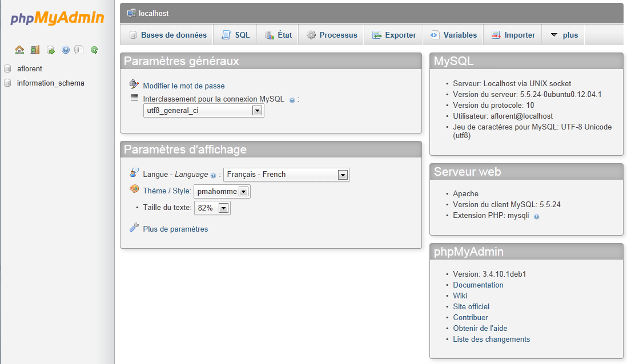Click the Taille du texte label
The width and height of the screenshot is (627, 364).
tap(167, 207)
